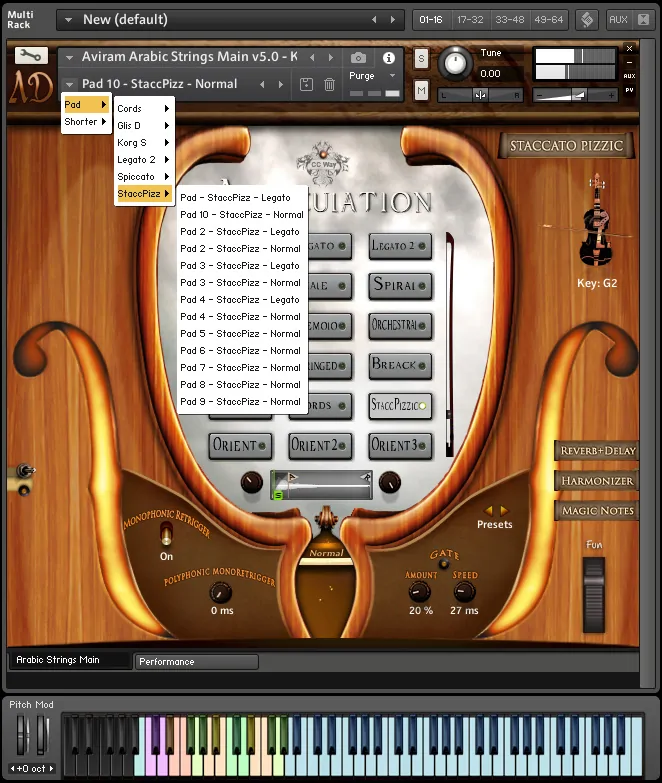Viewport: 662px width, 783px height.
Task: Click next preset arrow under Presets
Action: (504, 510)
